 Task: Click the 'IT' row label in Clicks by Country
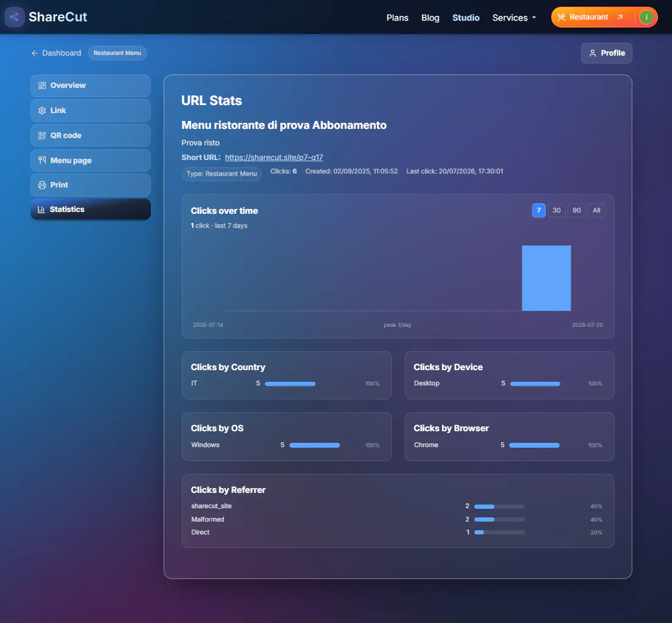(194, 384)
